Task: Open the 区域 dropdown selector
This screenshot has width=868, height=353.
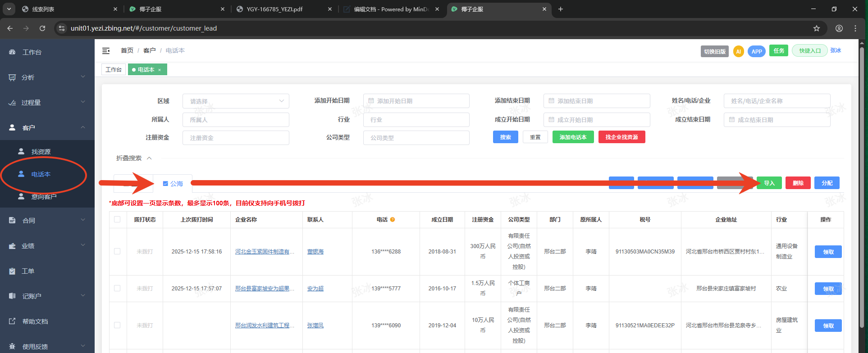Action: point(236,101)
